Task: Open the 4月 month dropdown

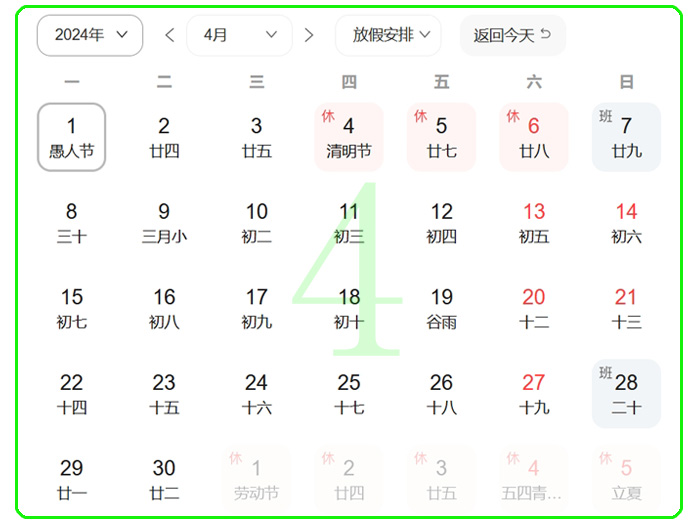Action: tap(240, 35)
